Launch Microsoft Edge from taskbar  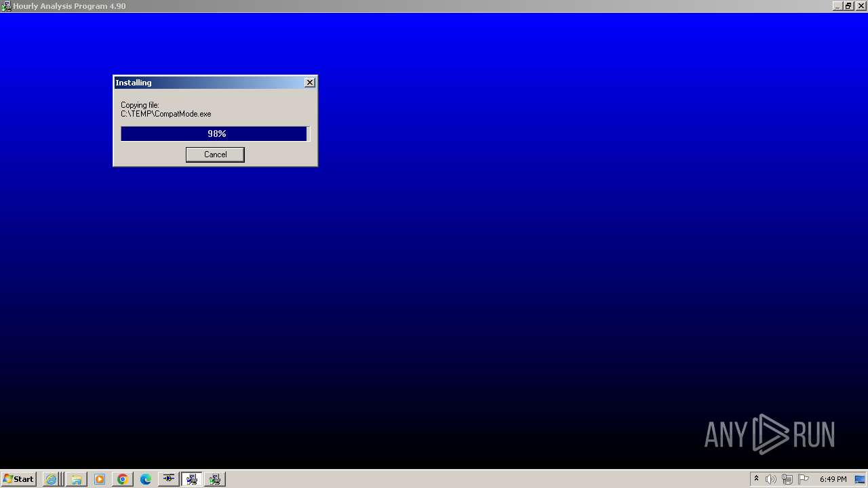pos(146,479)
